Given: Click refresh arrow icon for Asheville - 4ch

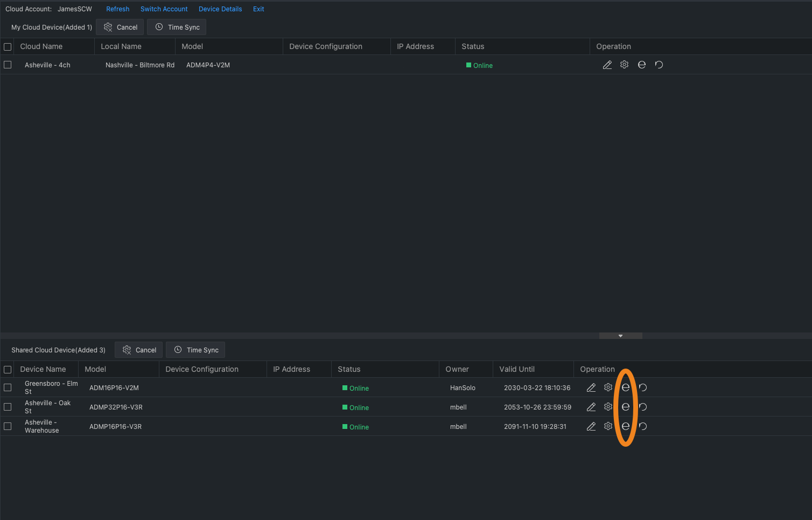Looking at the screenshot, I should (x=659, y=65).
